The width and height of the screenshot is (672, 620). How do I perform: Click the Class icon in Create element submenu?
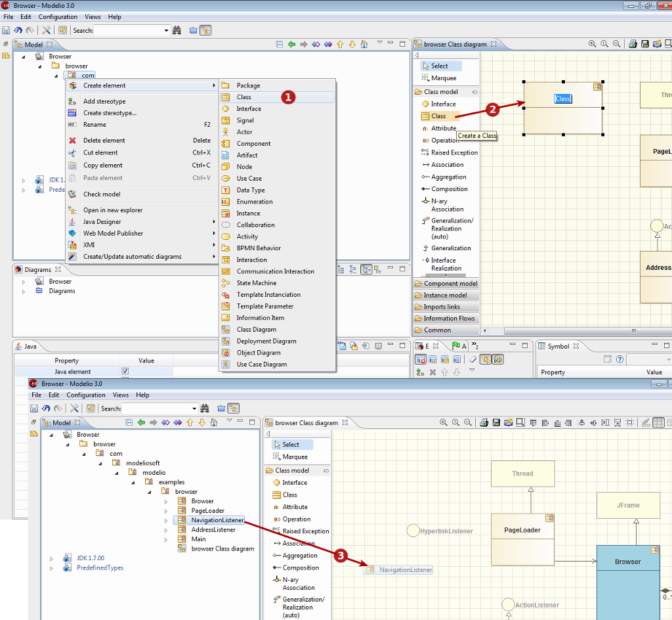click(x=225, y=97)
